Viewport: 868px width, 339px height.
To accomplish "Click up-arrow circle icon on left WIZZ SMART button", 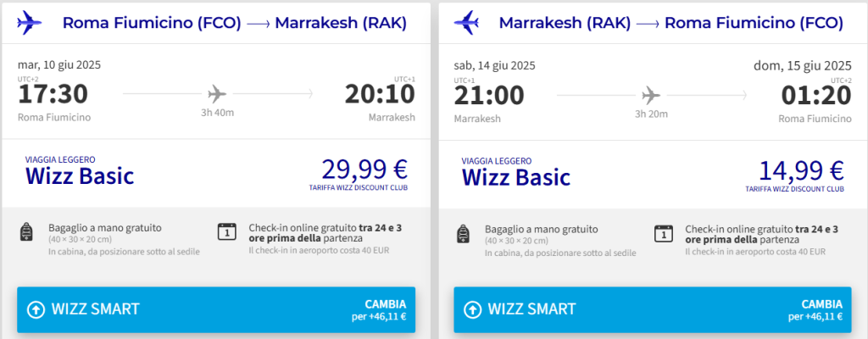I will point(36,309).
